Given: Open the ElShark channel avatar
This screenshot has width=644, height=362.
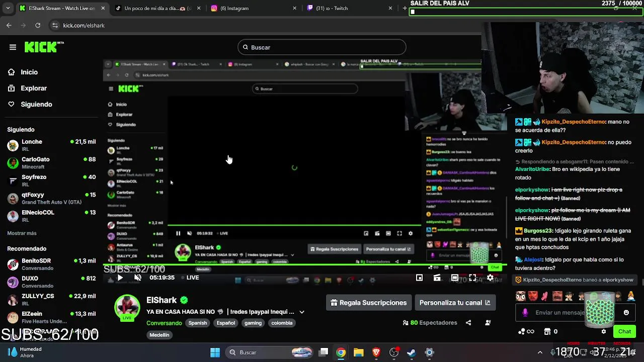Looking at the screenshot, I should click(x=127, y=308).
